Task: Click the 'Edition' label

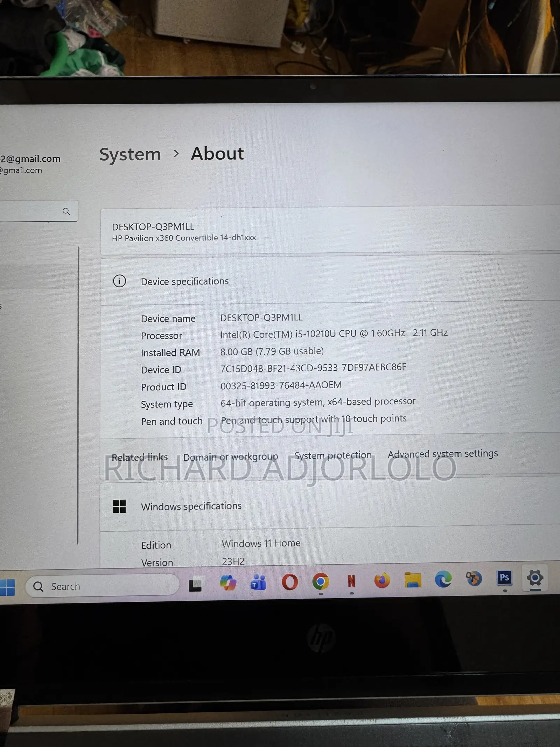Action: (x=156, y=545)
